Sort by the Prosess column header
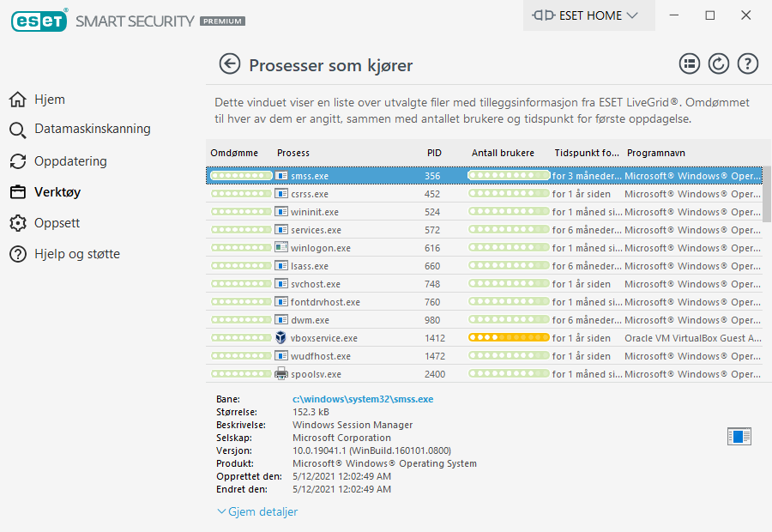Viewport: 772px width, 532px height. click(x=293, y=154)
